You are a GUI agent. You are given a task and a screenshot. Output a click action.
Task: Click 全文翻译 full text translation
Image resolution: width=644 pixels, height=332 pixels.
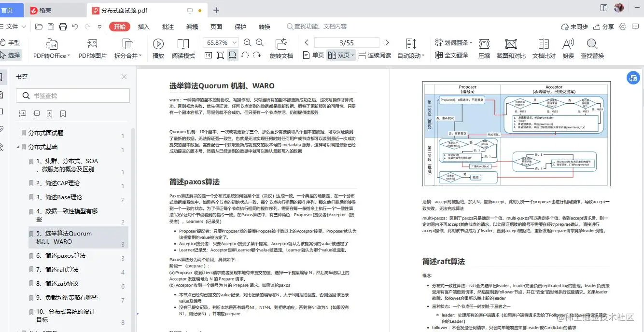coord(451,55)
